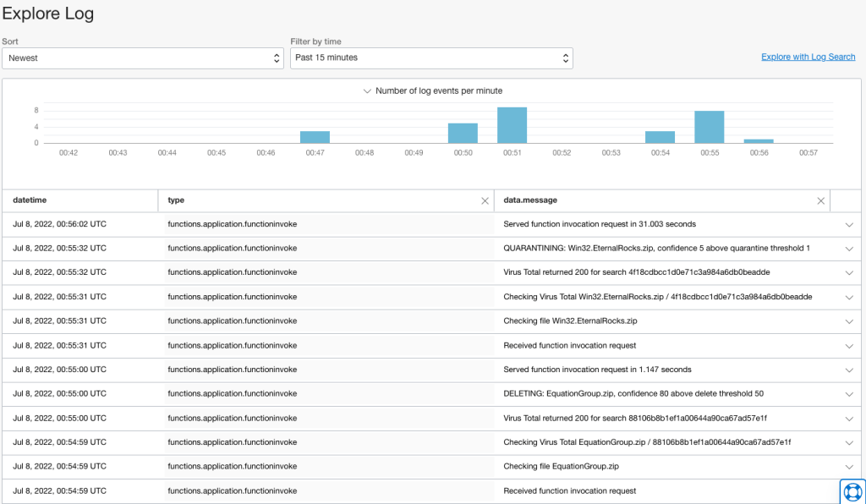
Task: Expand the row served in 1.147 seconds
Action: click(x=849, y=370)
